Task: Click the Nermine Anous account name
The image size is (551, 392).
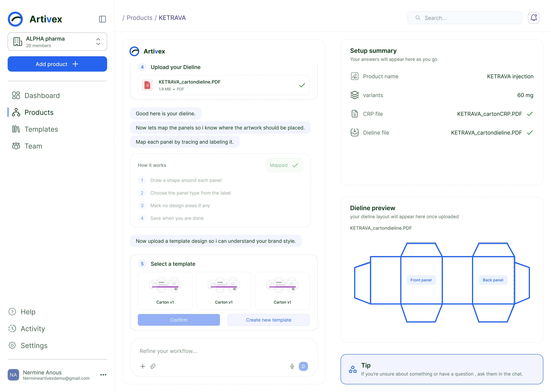Action: click(42, 372)
